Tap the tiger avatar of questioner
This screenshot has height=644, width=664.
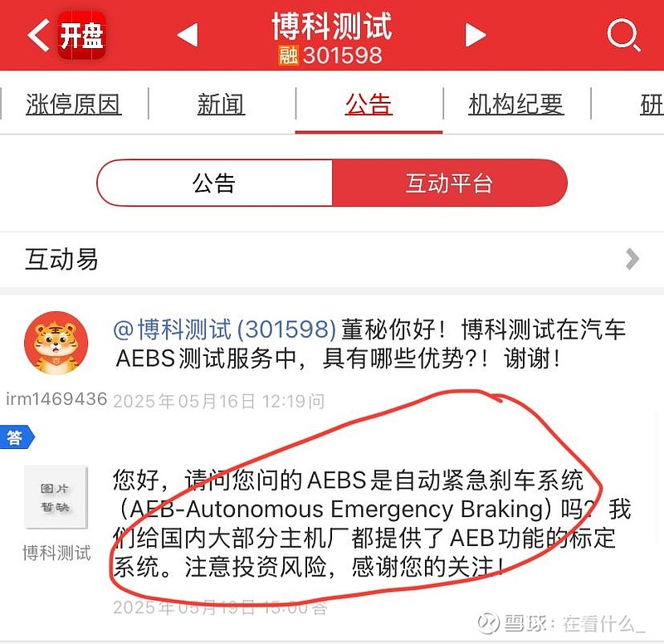point(56,343)
